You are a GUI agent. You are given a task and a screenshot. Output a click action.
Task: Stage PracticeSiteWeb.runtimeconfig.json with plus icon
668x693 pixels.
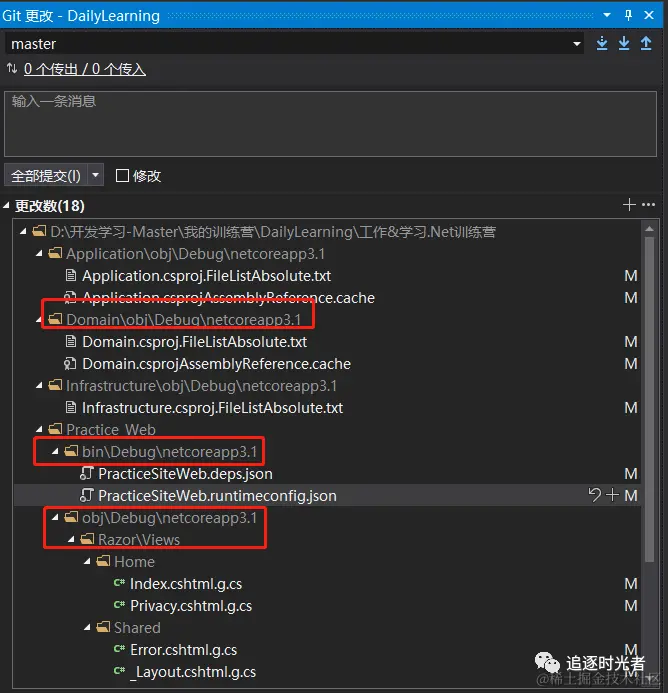[612, 495]
